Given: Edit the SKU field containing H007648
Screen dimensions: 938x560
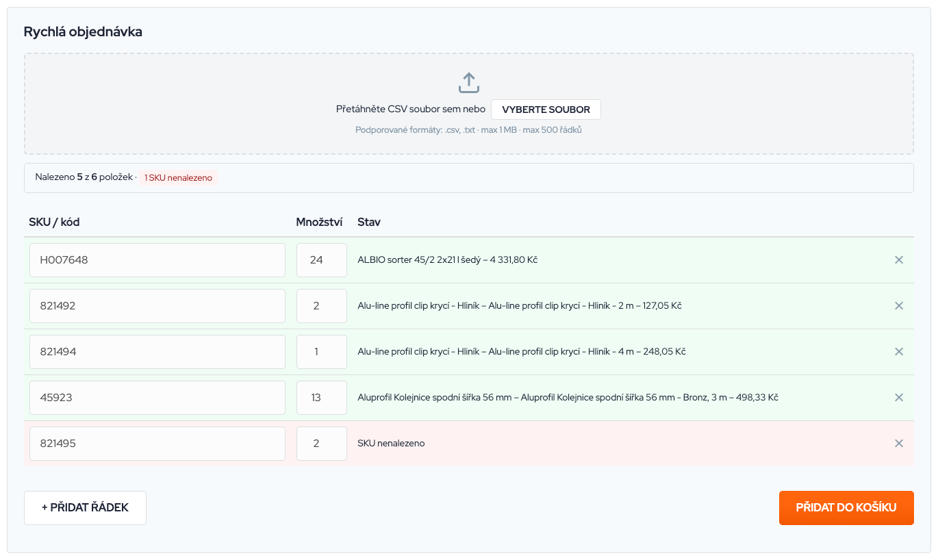Looking at the screenshot, I should click(x=157, y=260).
